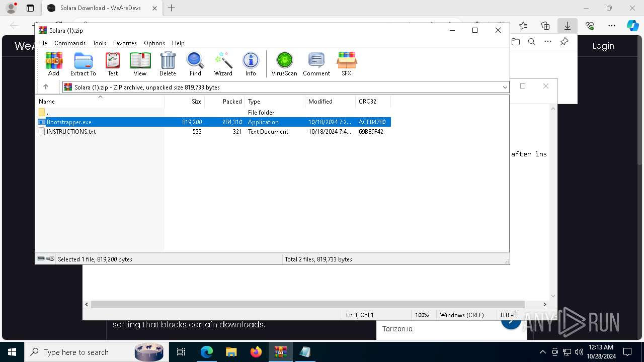Open the Favorites menu
Screen dimensions: 644x362
pos(125,43)
